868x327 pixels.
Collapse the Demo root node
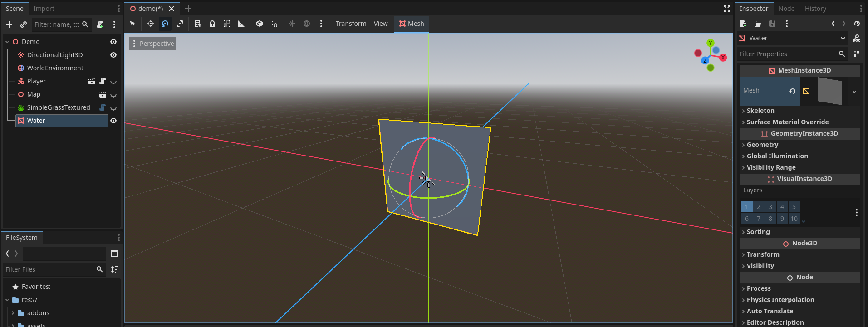(x=7, y=42)
